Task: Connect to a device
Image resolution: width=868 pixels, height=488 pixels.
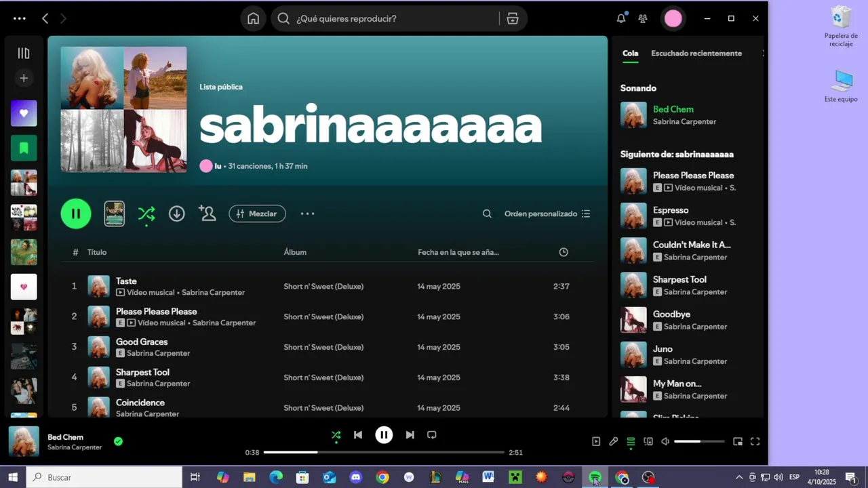Action: (648, 441)
